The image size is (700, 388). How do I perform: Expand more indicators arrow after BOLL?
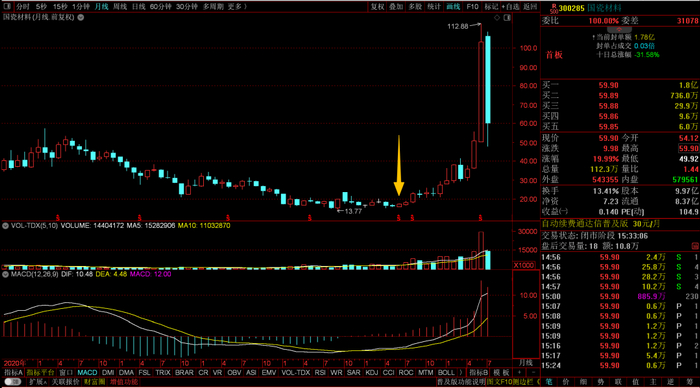pos(461,372)
